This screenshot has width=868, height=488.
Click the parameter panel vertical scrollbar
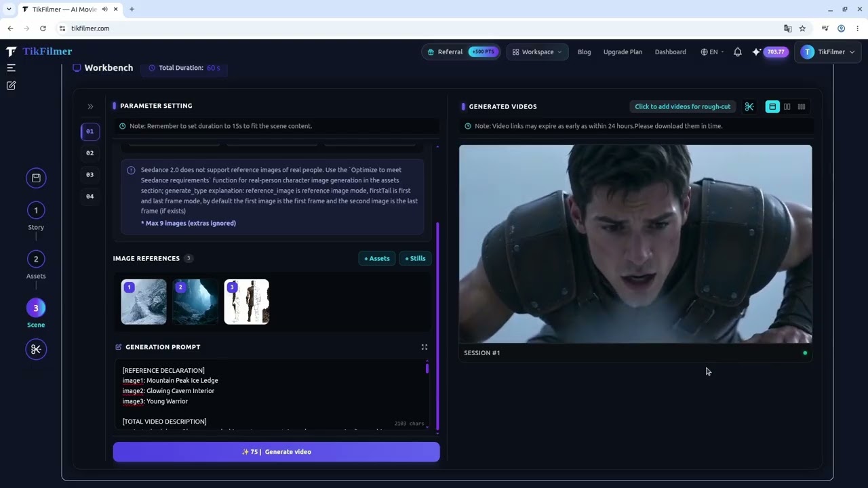click(437, 325)
